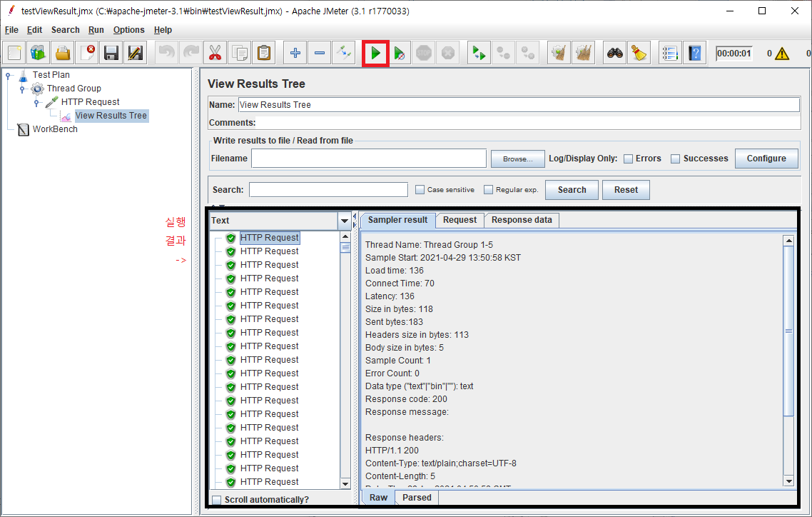Click the sampler result pane scrollbar up arrow
The width and height of the screenshot is (812, 517).
(788, 241)
